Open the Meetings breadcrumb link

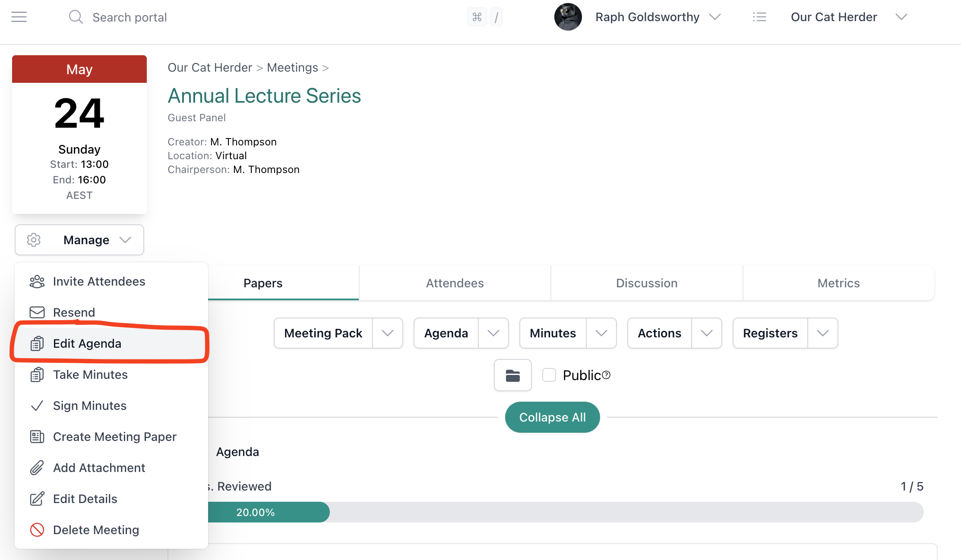292,67
